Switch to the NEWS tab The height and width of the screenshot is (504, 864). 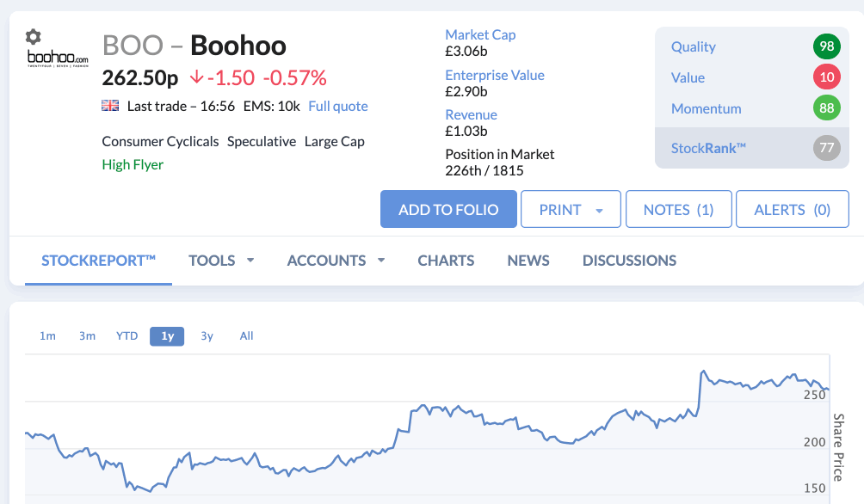[x=528, y=261]
